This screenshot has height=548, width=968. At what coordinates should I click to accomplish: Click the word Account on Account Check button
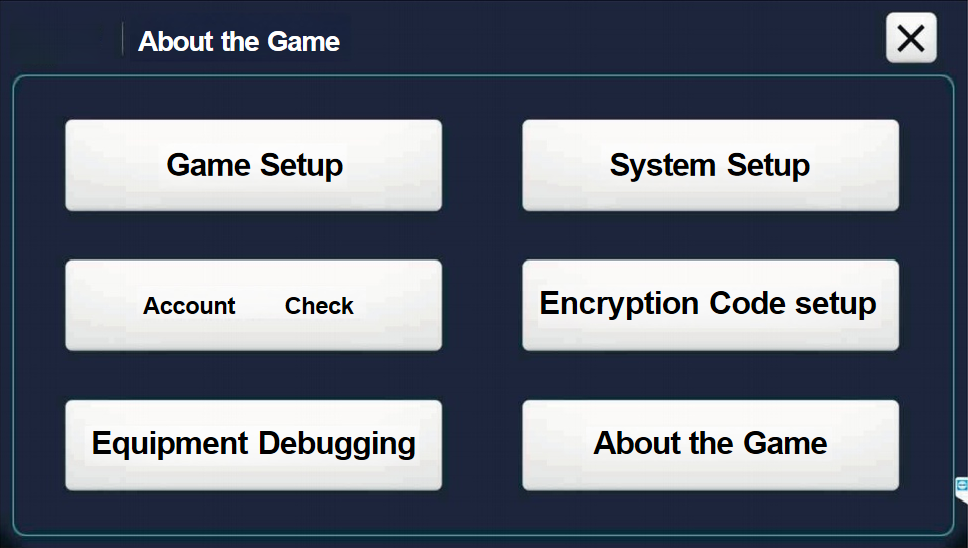pyautogui.click(x=189, y=305)
